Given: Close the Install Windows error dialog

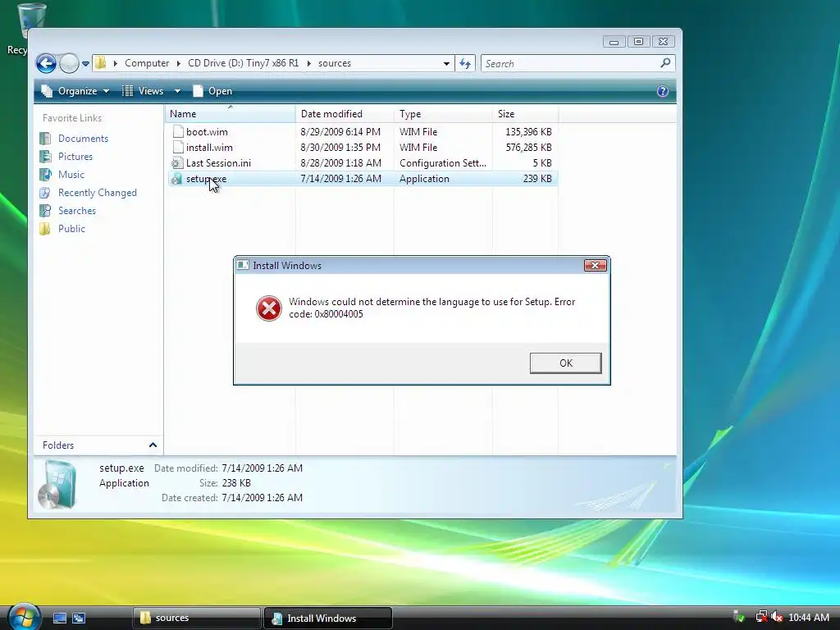Looking at the screenshot, I should tap(595, 265).
